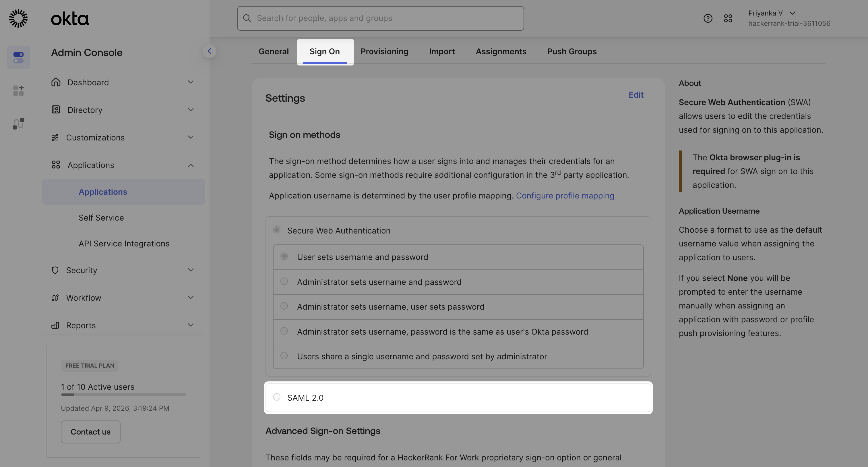
Task: Expand the Security menu chevron
Action: pos(191,270)
